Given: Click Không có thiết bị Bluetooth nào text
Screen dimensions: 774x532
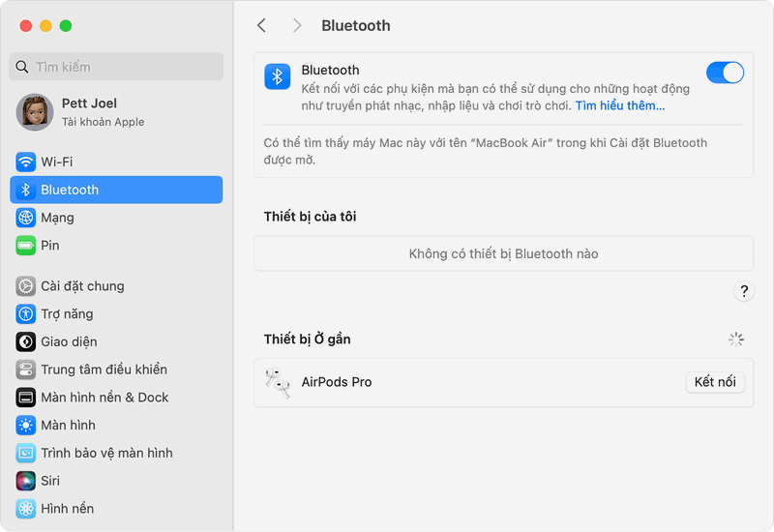Looking at the screenshot, I should (503, 253).
